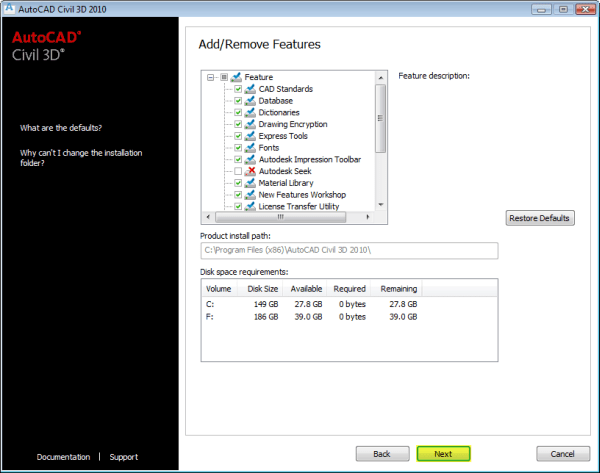This screenshot has height=473, width=600.
Task: Uncheck the Express Tools checkbox
Action: point(238,136)
